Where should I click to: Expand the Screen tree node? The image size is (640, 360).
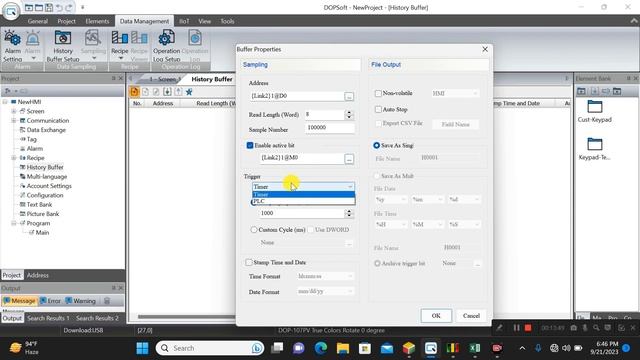[14, 111]
